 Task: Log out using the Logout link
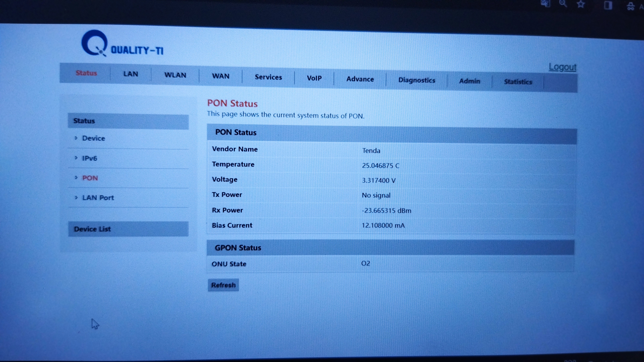pyautogui.click(x=562, y=67)
